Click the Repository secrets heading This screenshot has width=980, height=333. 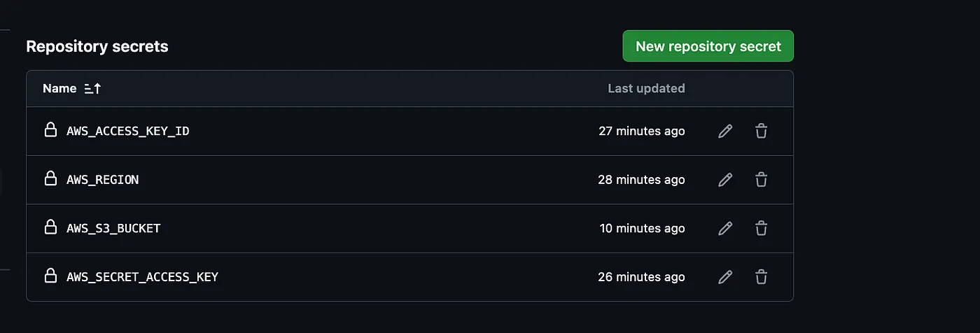97,47
